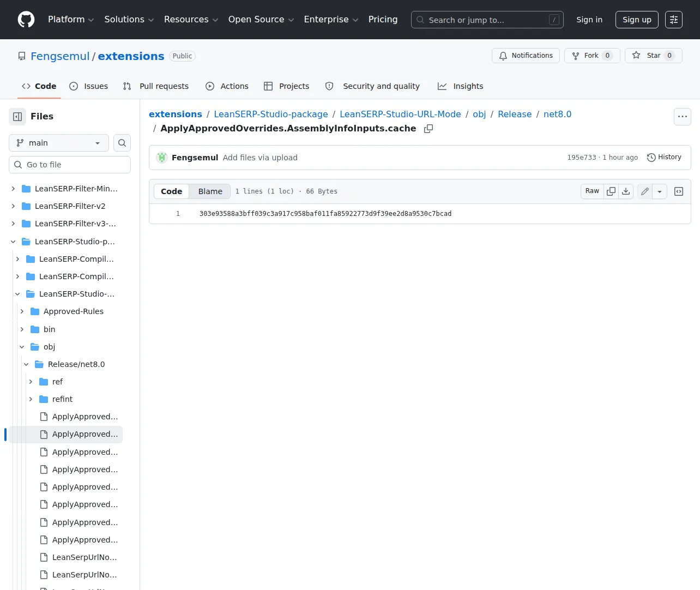Open the History of this file
The image size is (700, 590).
coord(664,157)
